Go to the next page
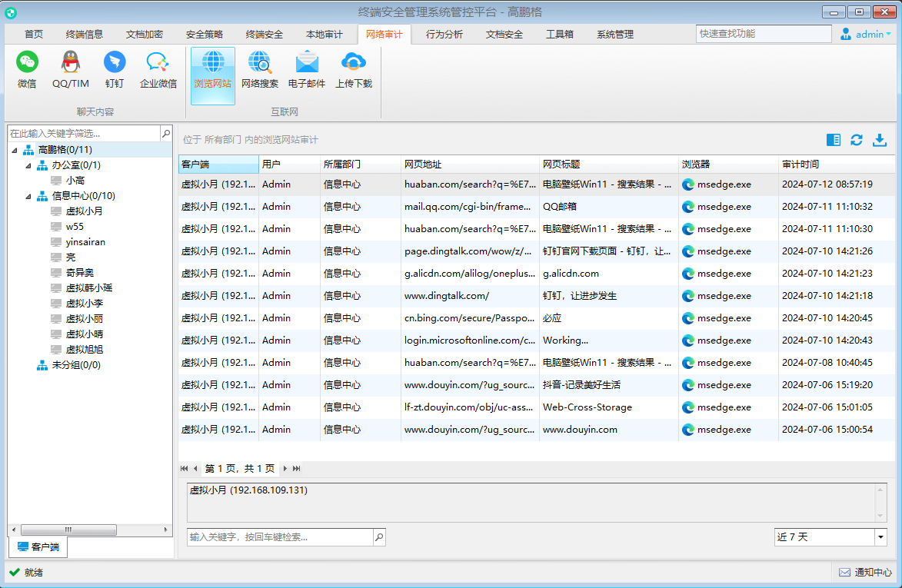 [285, 468]
